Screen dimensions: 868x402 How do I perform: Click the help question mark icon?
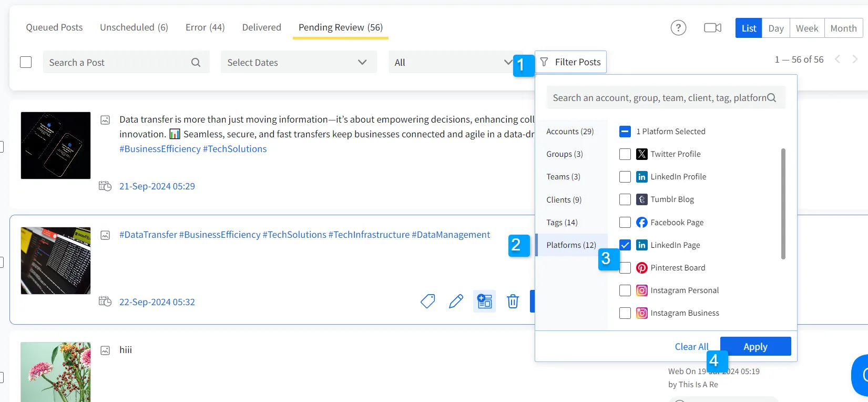pos(678,28)
